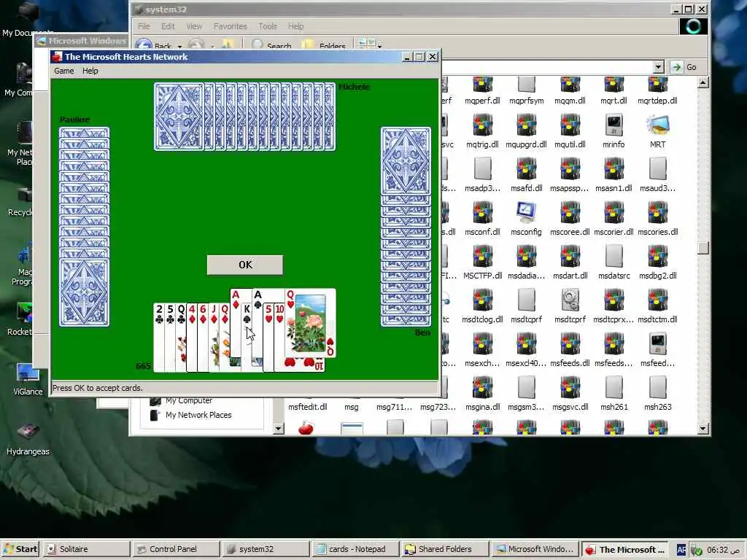This screenshot has height=560, width=747.
Task: Select the msdtcprf blank file icon
Action: click(526, 300)
